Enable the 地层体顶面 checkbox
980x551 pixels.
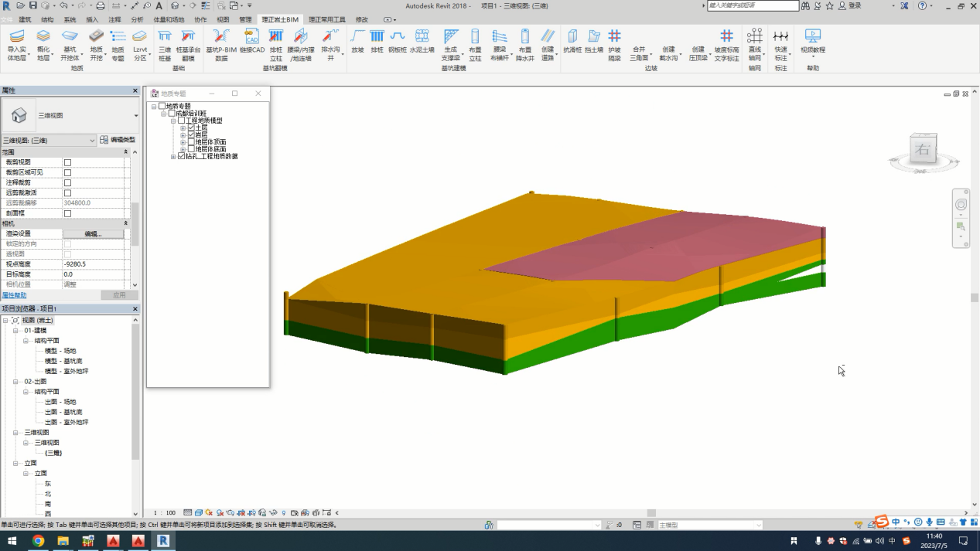coord(191,142)
